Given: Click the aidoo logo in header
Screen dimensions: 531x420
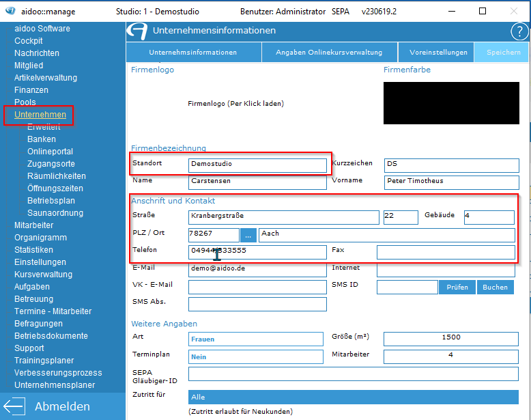Looking at the screenshot, I should (x=139, y=31).
